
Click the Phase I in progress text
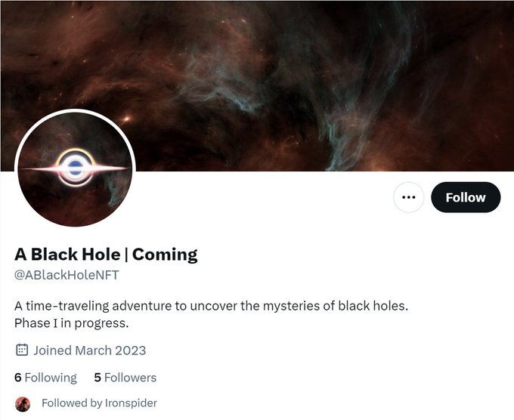coord(72,323)
